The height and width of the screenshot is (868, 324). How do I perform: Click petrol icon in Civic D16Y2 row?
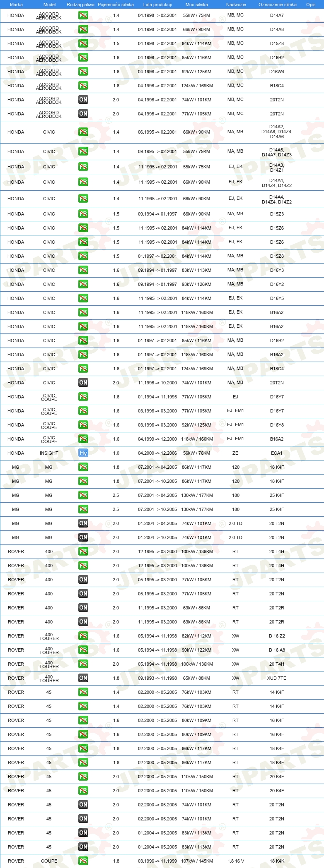coord(83,284)
